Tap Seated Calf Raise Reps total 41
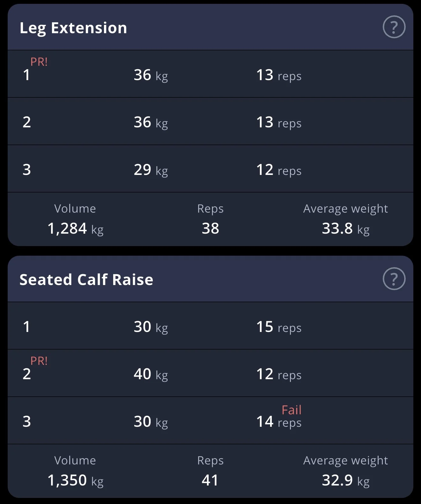Viewport: 421px width, 504px height. point(210,471)
